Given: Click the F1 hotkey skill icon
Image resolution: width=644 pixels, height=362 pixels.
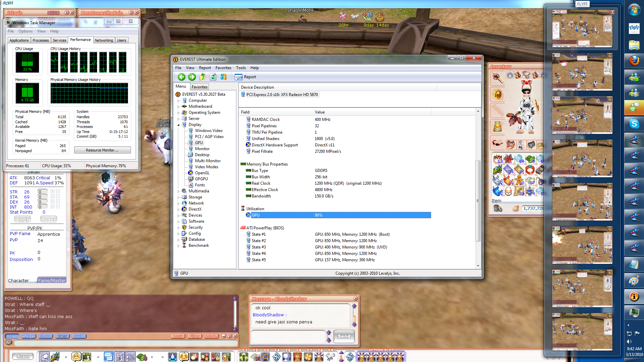Looking at the screenshot, I should pos(244,357).
